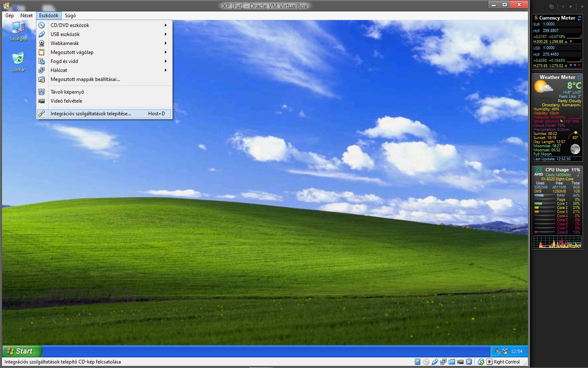Click the XP taskbar clock 12:54

click(x=517, y=351)
